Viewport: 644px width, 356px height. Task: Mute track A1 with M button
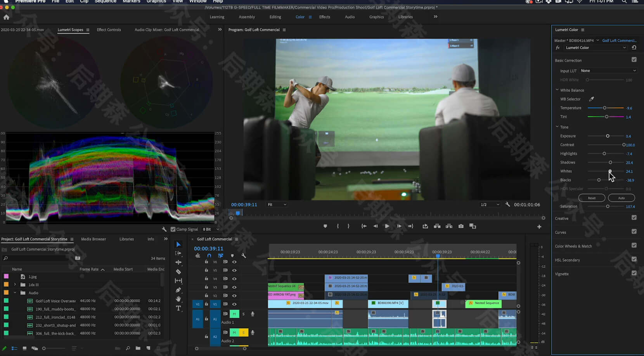click(234, 314)
